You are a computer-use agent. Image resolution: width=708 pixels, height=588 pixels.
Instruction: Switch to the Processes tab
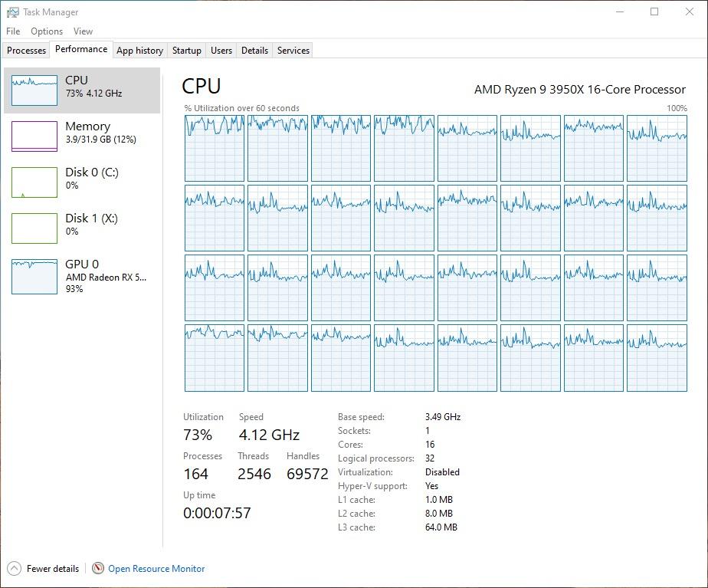[27, 51]
